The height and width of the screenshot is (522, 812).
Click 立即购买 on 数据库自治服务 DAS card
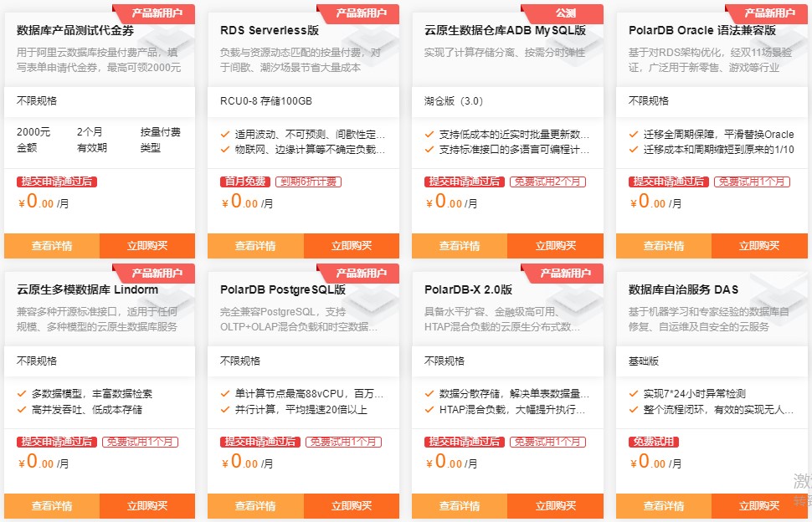(758, 506)
